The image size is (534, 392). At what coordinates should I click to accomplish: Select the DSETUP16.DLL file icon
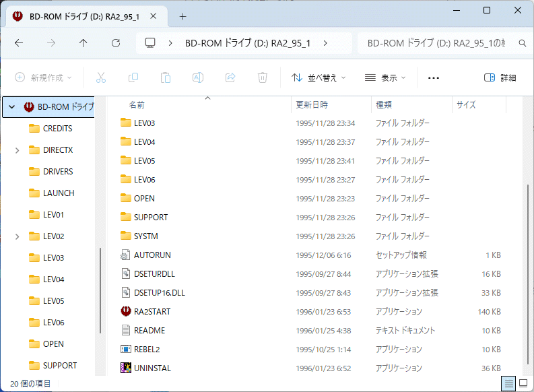pos(126,292)
